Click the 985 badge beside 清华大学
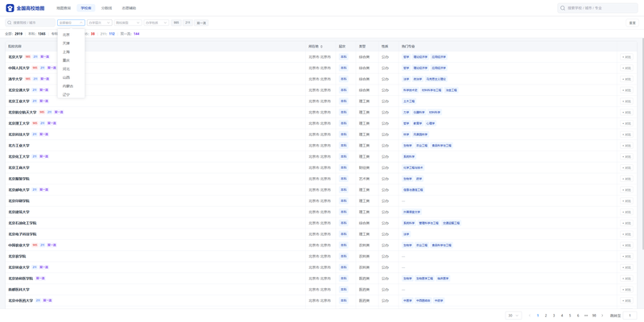 [27, 79]
